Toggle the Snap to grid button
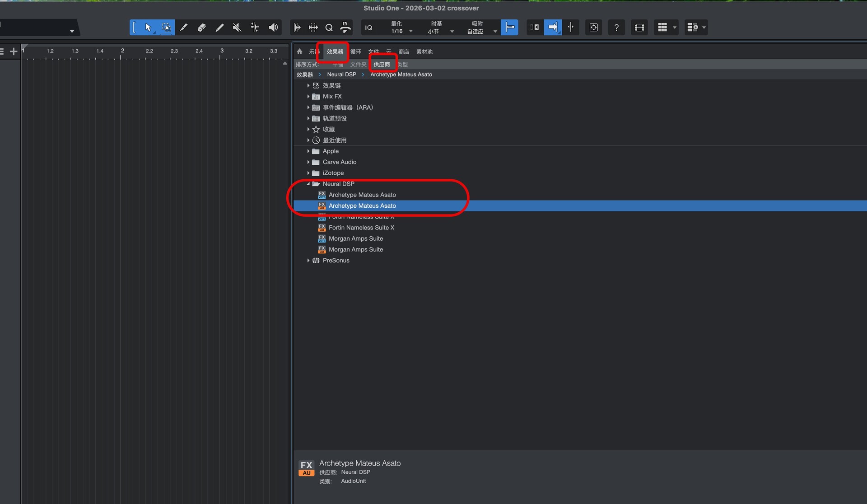 [x=509, y=28]
